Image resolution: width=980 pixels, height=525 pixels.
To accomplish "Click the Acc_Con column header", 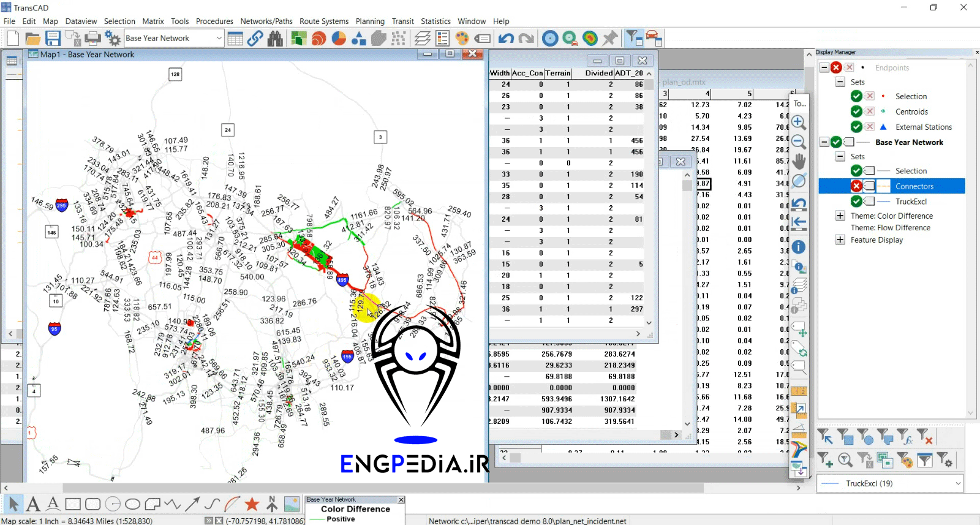I will click(x=527, y=73).
